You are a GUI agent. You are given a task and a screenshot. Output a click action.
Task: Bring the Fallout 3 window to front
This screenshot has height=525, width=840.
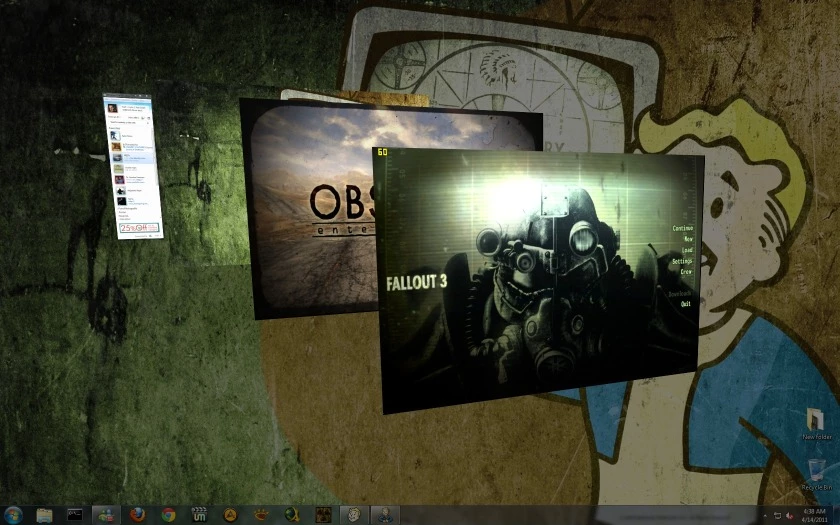[538, 280]
